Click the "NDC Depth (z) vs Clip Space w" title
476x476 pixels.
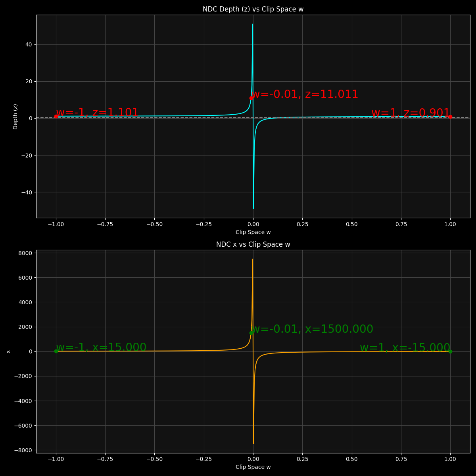pyautogui.click(x=253, y=9)
